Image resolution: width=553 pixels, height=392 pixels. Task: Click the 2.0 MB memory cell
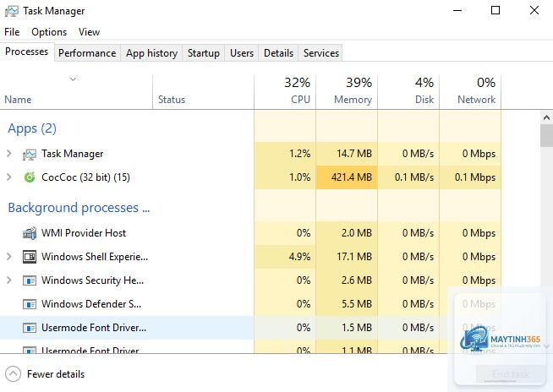pyautogui.click(x=347, y=233)
